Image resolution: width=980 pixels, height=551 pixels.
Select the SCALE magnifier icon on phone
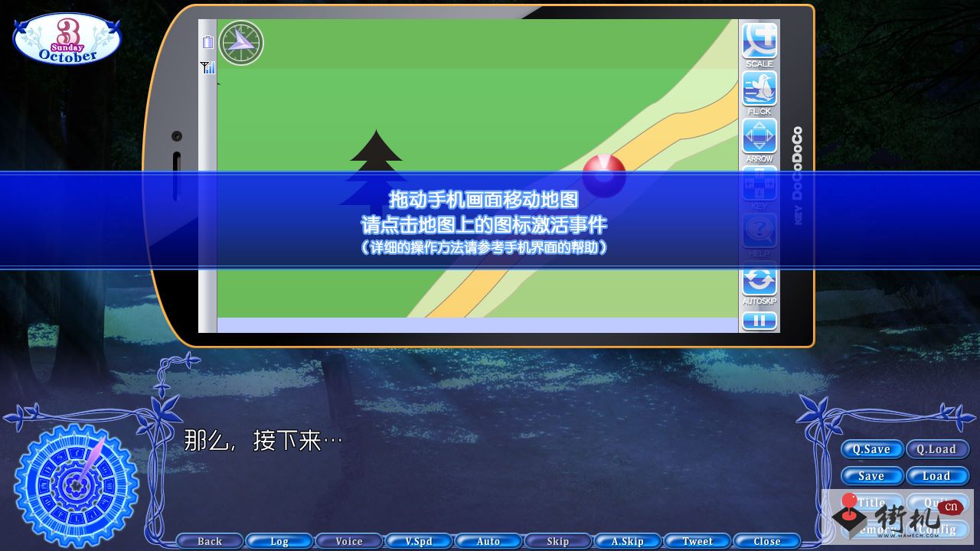pos(759,41)
